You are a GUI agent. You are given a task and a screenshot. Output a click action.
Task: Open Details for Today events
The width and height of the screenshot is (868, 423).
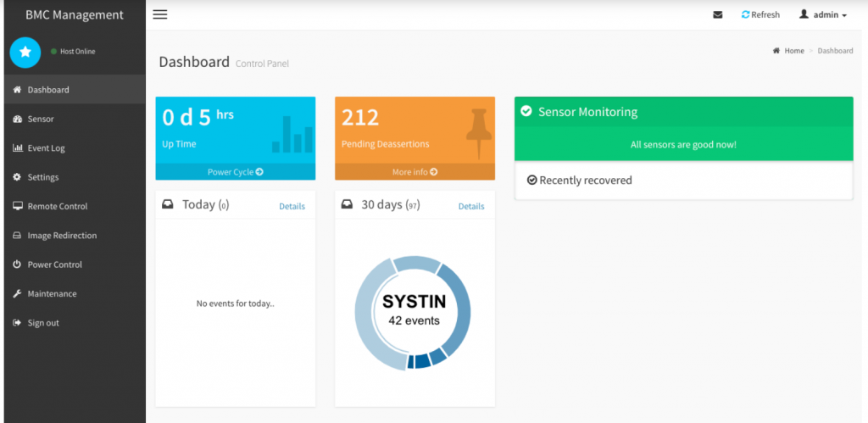tap(292, 207)
